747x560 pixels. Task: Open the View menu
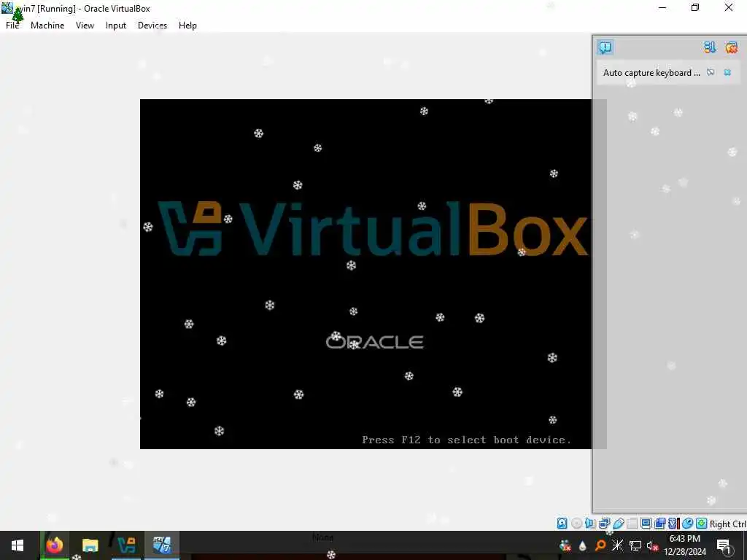(85, 26)
